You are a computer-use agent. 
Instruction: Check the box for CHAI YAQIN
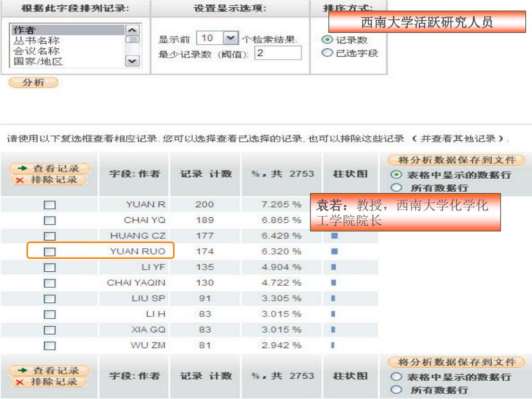click(49, 283)
